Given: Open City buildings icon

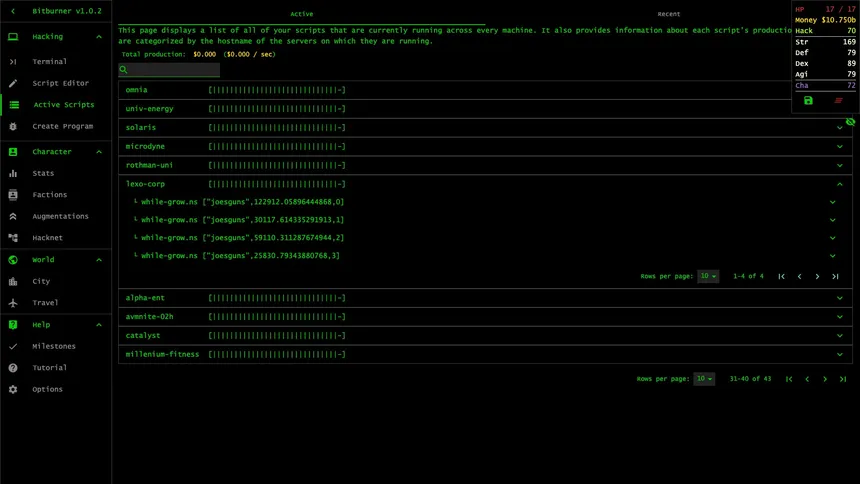Looking at the screenshot, I should (13, 281).
